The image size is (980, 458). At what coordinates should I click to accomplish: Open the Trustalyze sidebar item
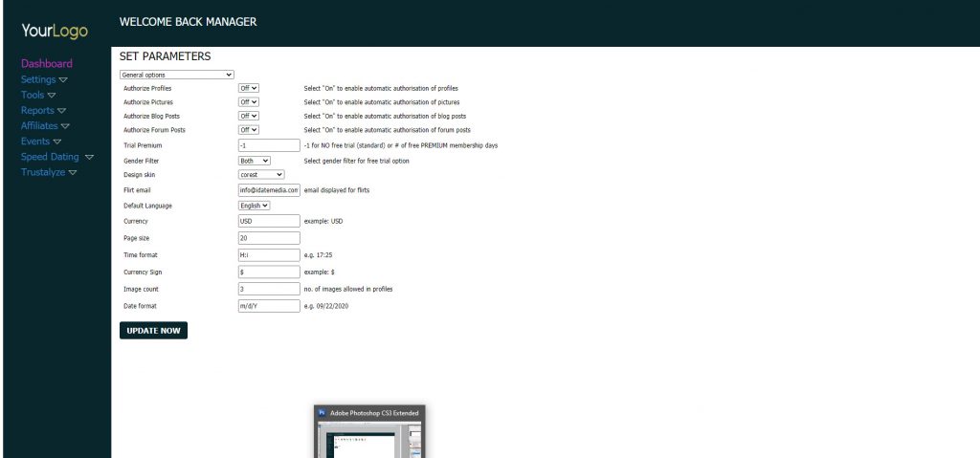[43, 172]
